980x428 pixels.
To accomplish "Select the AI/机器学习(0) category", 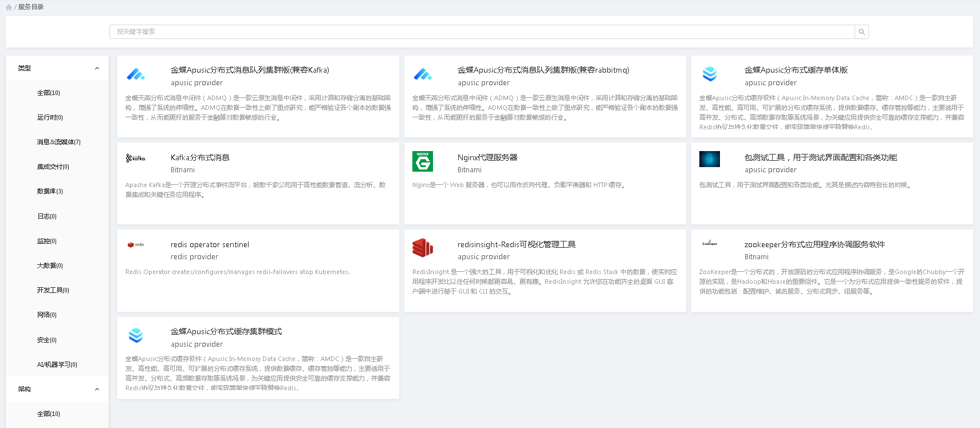I will pyautogui.click(x=57, y=364).
